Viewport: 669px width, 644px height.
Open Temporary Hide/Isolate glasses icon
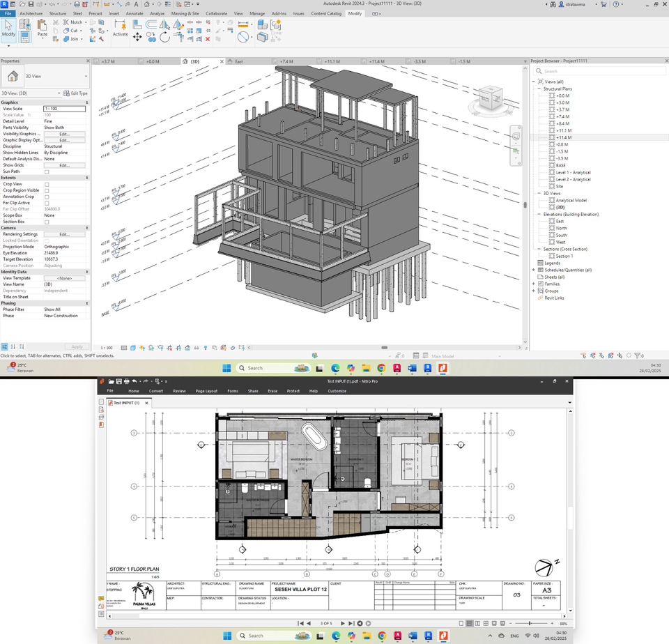pos(196,346)
